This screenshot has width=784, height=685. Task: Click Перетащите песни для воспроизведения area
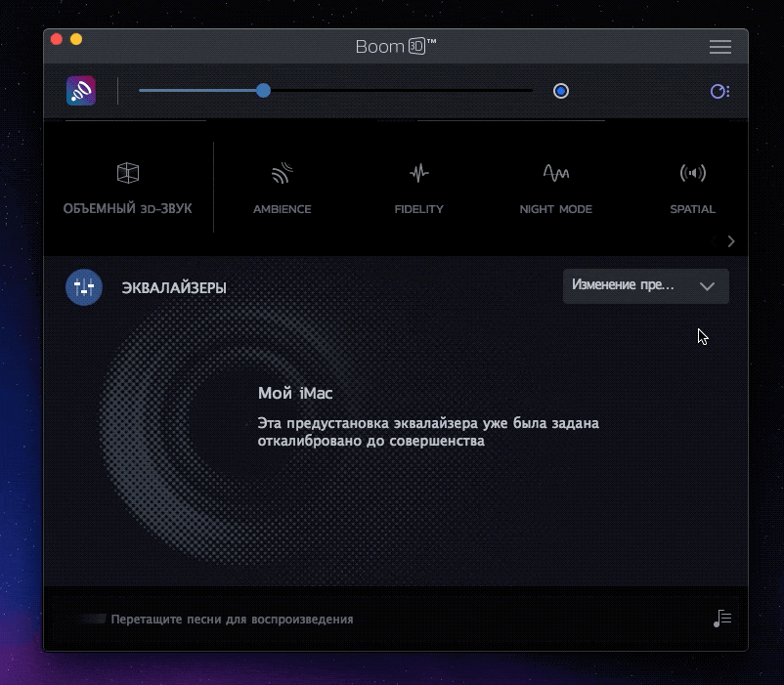[232, 620]
